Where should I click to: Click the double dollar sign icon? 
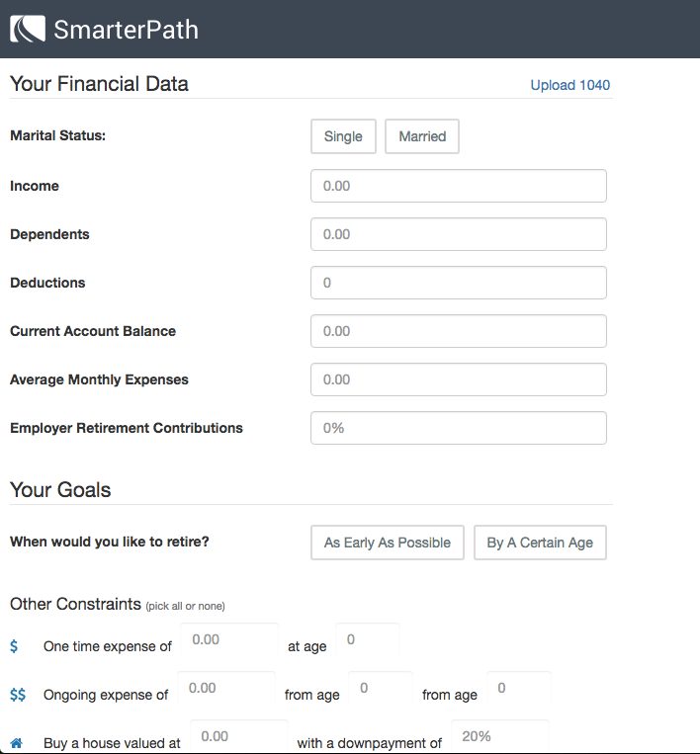tap(18, 695)
